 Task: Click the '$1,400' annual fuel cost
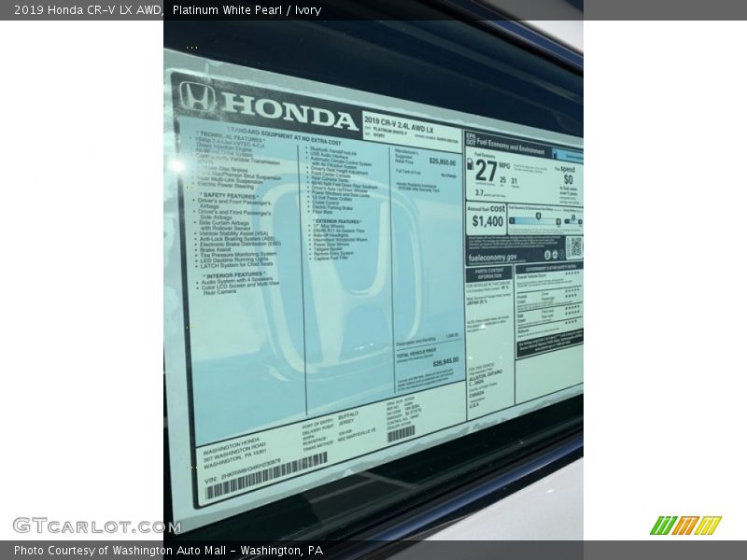pos(487,221)
